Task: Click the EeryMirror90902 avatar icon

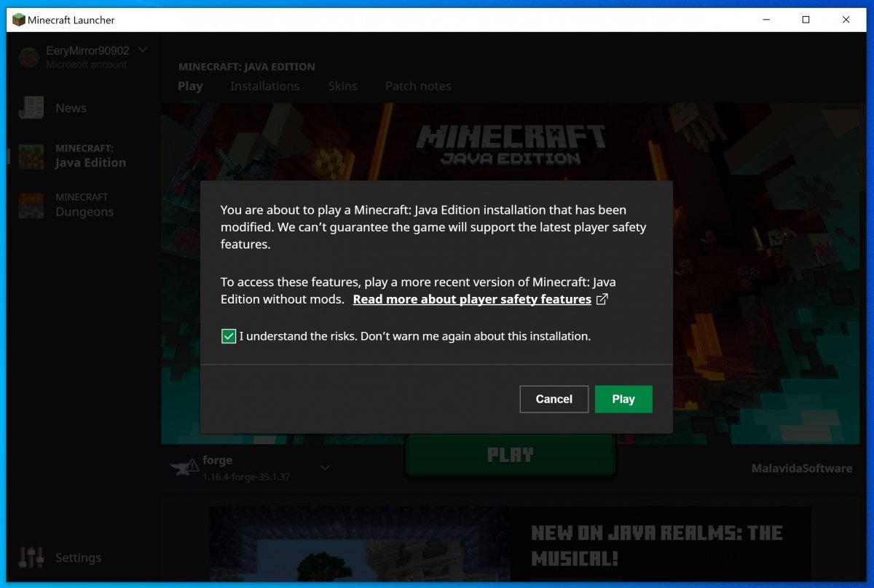Action: point(29,57)
